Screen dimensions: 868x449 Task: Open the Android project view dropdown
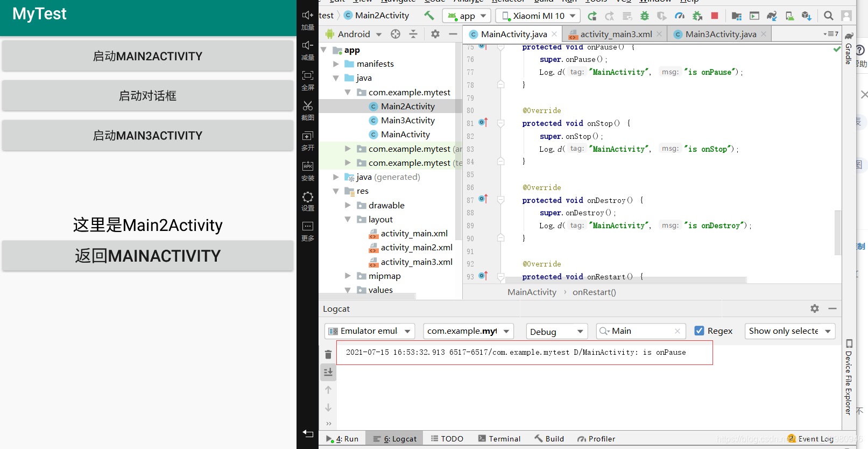coord(354,34)
